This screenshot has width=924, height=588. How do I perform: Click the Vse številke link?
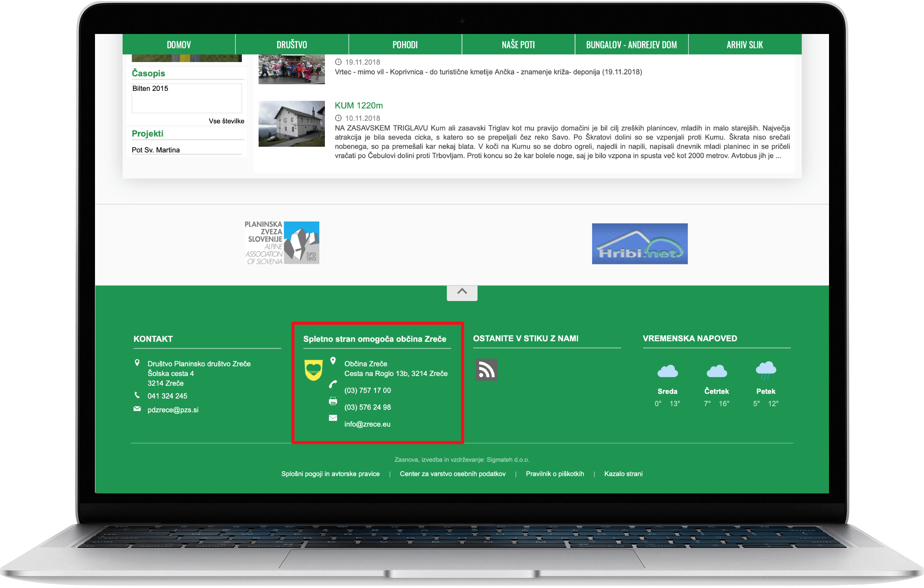(226, 121)
